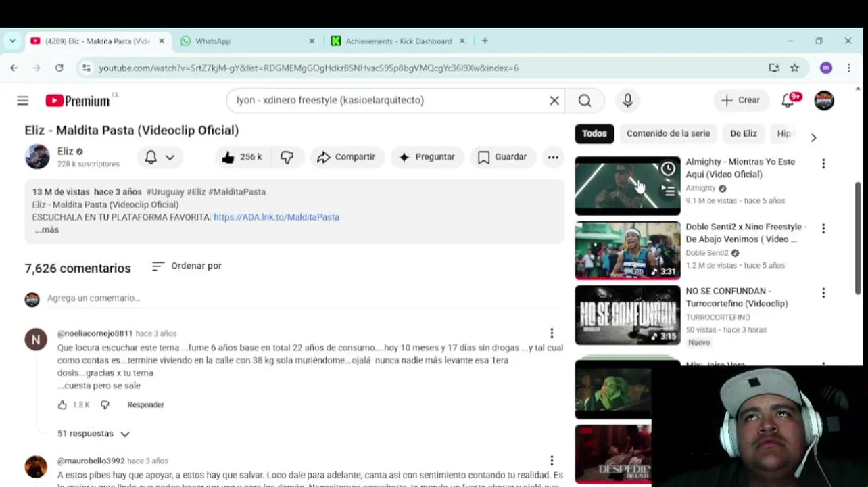Share the video with Compartir
This screenshot has width=868, height=487.
point(346,157)
